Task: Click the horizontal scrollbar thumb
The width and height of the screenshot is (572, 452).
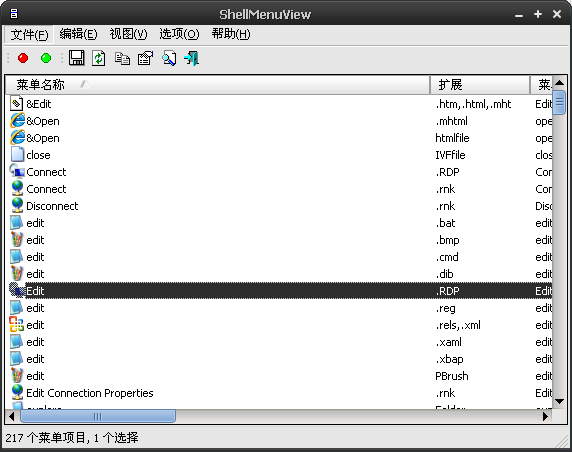Action: coord(98,416)
